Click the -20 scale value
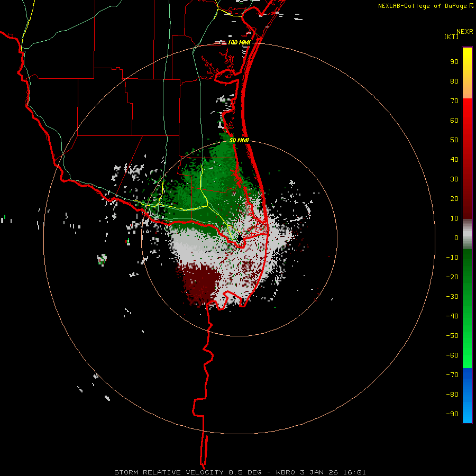Image resolution: width=476 pixels, height=476 pixels. click(452, 277)
